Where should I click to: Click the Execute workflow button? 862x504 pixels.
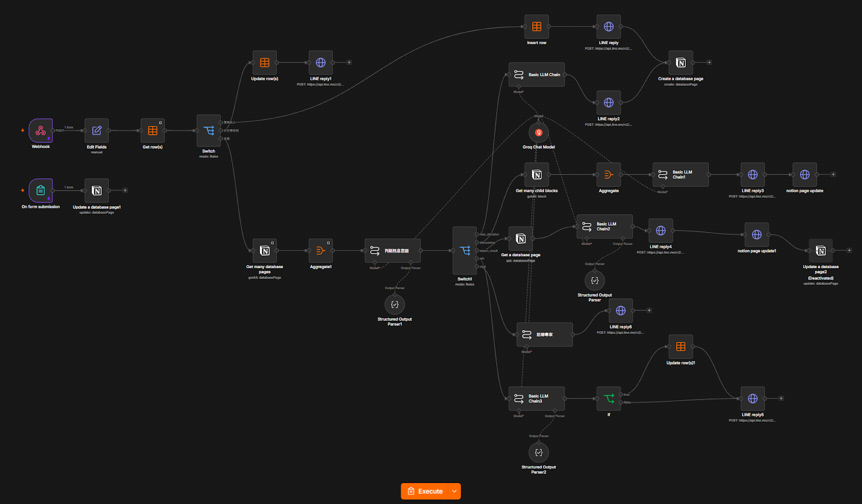425,491
